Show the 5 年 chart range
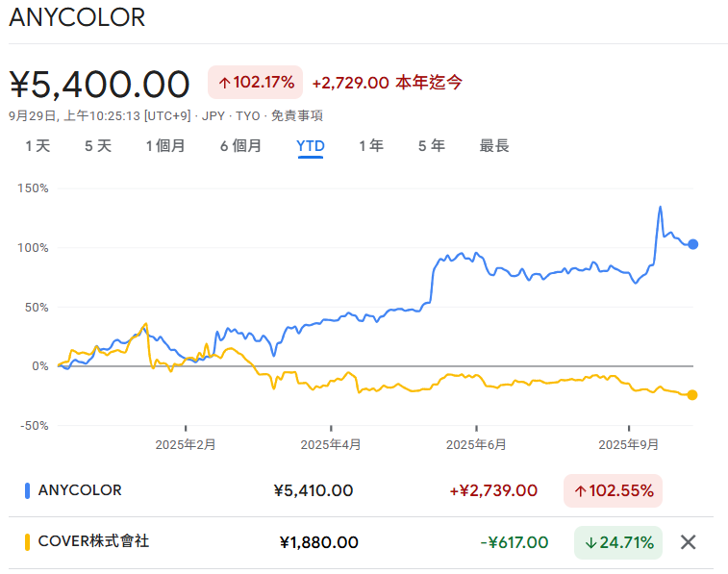The height and width of the screenshot is (574, 728). point(431,146)
